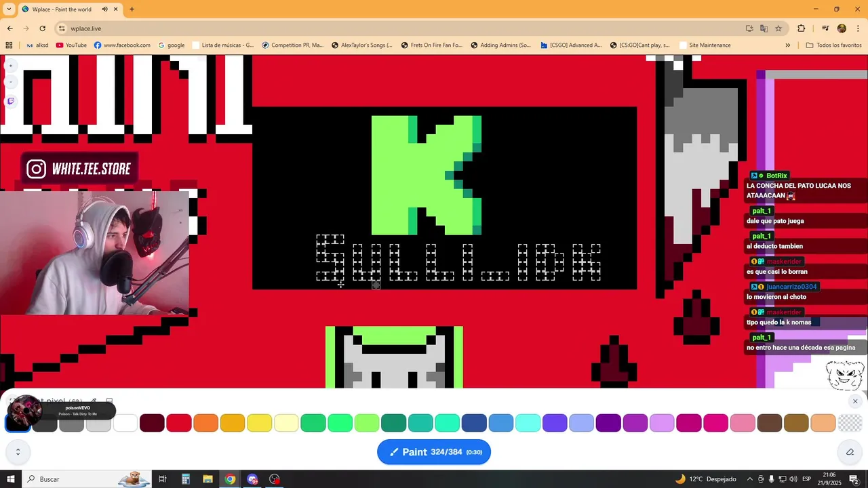The width and height of the screenshot is (868, 488).
Task: Open the Chrome extensions puzzle icon
Action: coord(801,28)
